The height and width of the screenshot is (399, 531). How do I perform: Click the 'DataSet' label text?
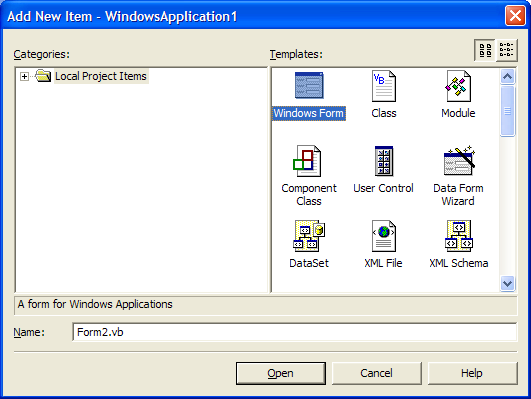click(x=309, y=263)
